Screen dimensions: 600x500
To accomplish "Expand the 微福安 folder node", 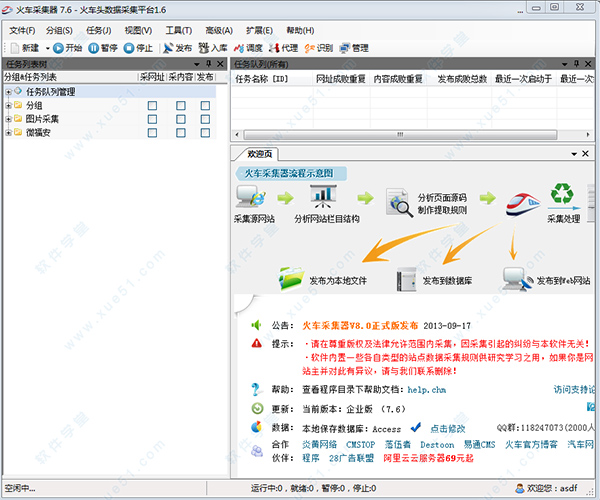I will click(x=8, y=132).
